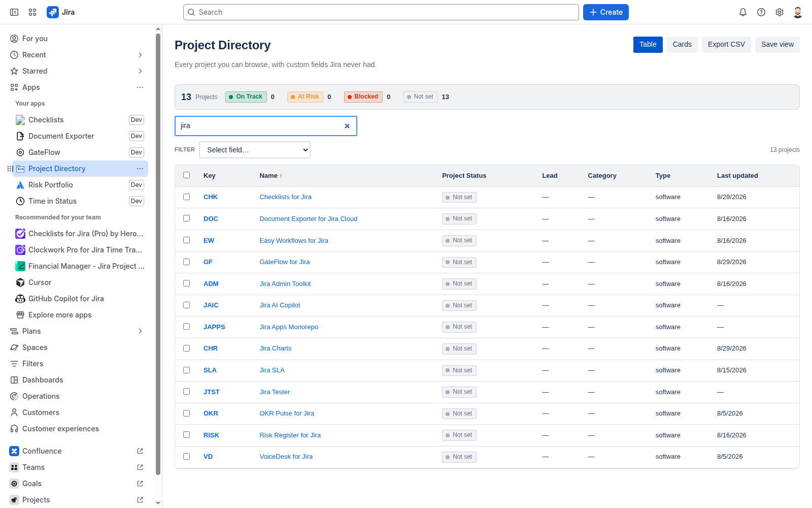
Task: Filter by Blocked status badge
Action: pyautogui.click(x=363, y=97)
